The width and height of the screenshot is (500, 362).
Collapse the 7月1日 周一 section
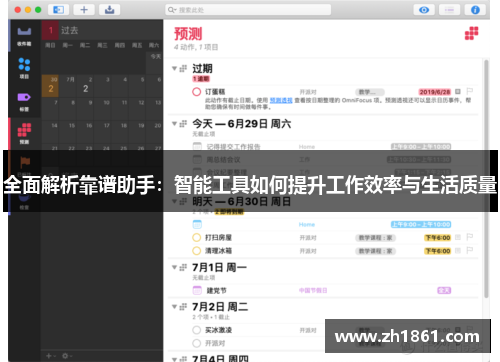click(x=174, y=267)
